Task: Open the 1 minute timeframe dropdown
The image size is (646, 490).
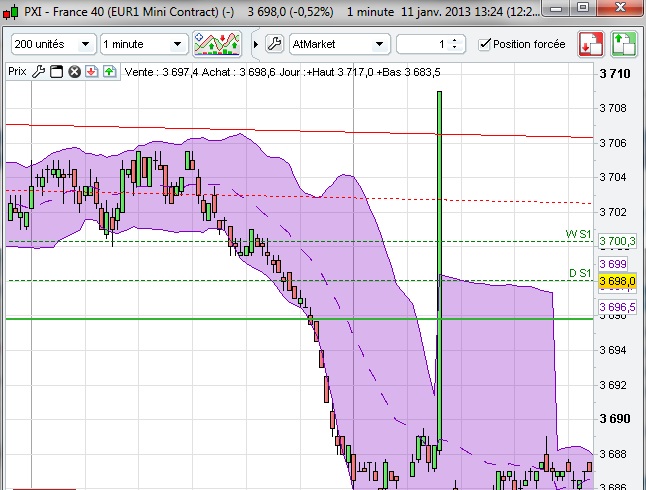Action: (144, 44)
